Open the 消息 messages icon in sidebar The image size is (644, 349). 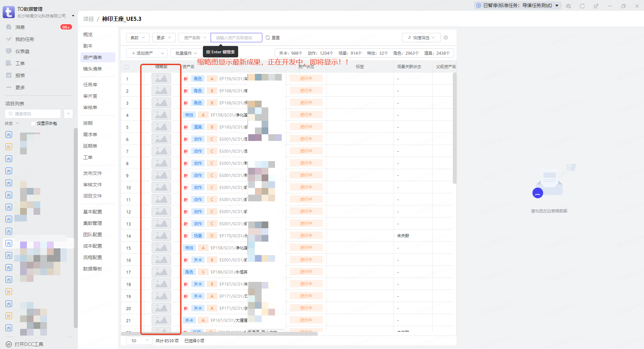(x=9, y=27)
